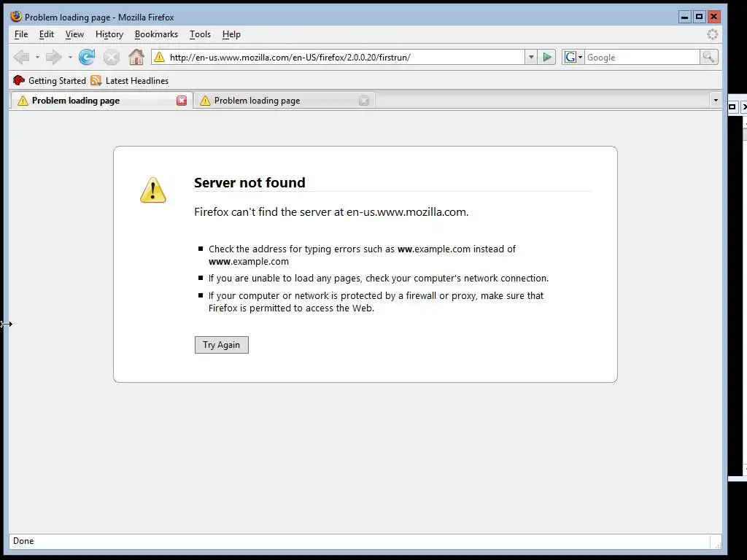Minimize the Firefox window
The image size is (747, 560).
684,17
